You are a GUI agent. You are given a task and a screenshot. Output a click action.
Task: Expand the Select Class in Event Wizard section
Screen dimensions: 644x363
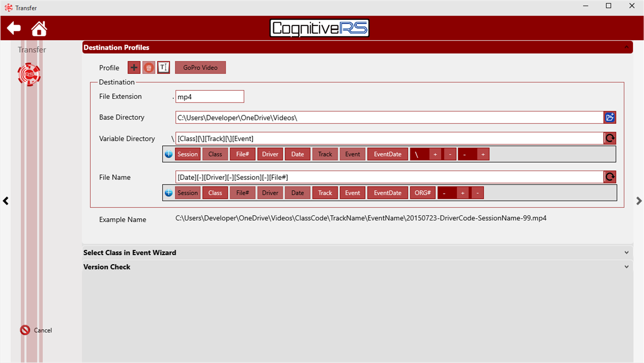[626, 252]
